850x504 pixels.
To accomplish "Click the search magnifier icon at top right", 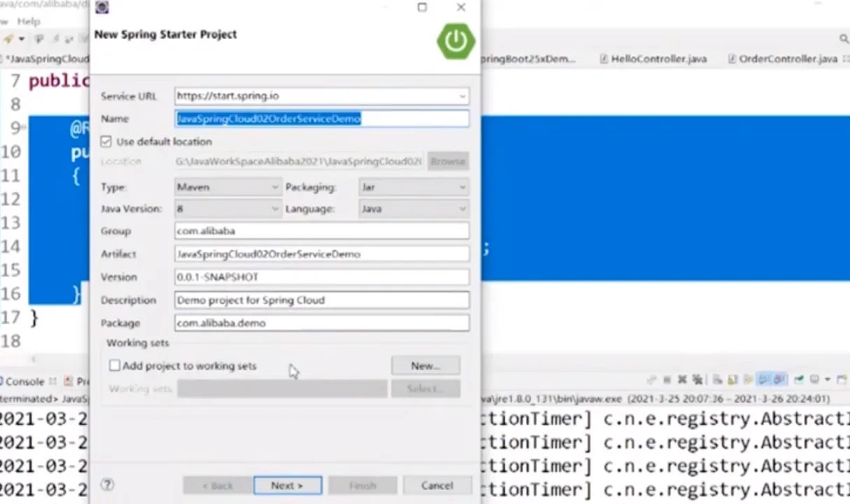I will [844, 38].
